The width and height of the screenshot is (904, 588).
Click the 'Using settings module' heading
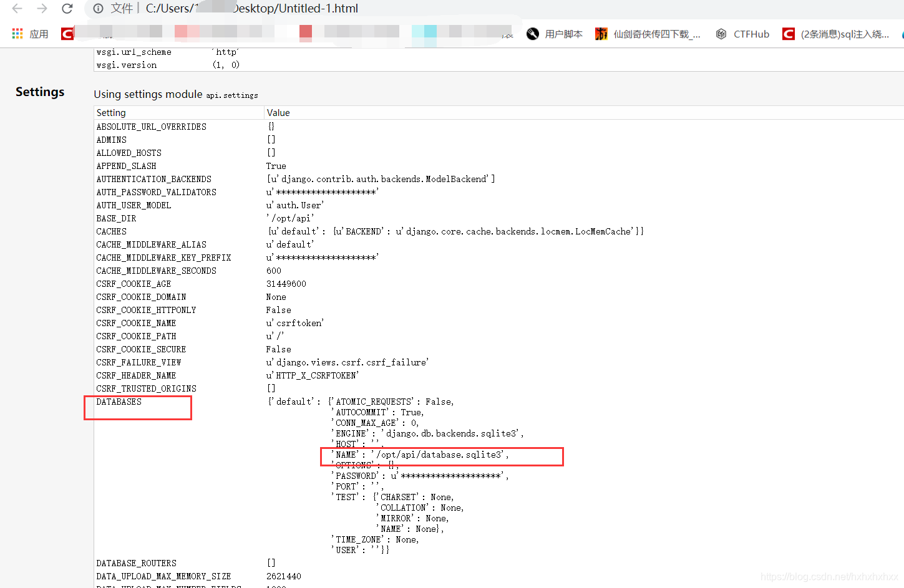(148, 94)
